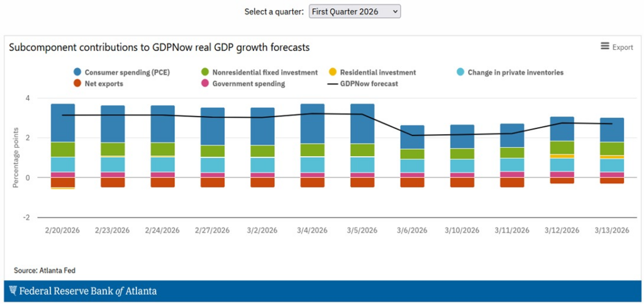Open the Select a quarter dropdown

coord(355,11)
